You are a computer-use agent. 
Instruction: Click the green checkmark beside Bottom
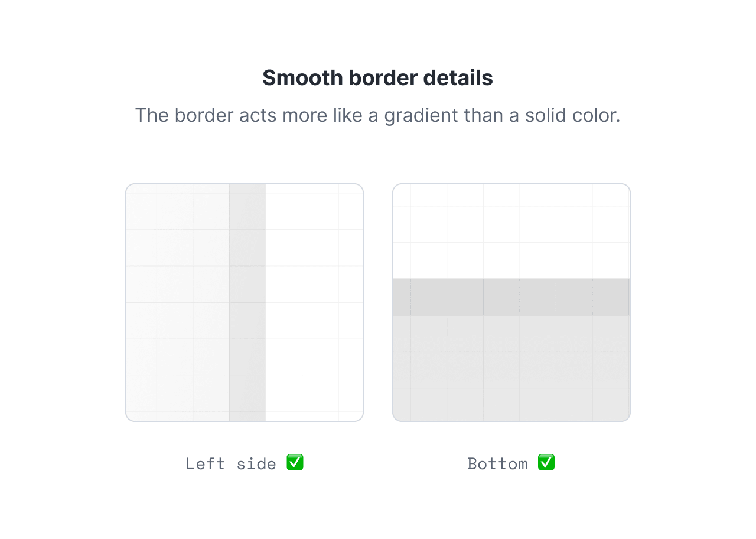[546, 463]
